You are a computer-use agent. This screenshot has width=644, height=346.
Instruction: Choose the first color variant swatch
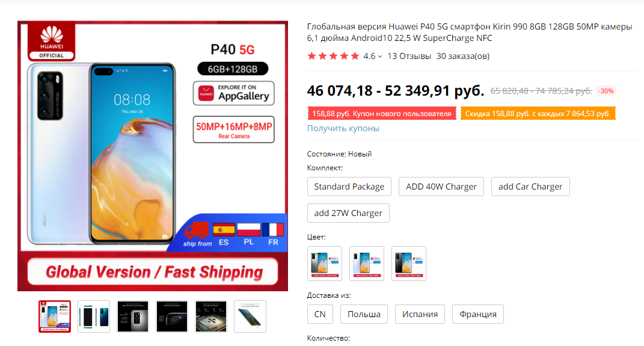pyautogui.click(x=325, y=264)
